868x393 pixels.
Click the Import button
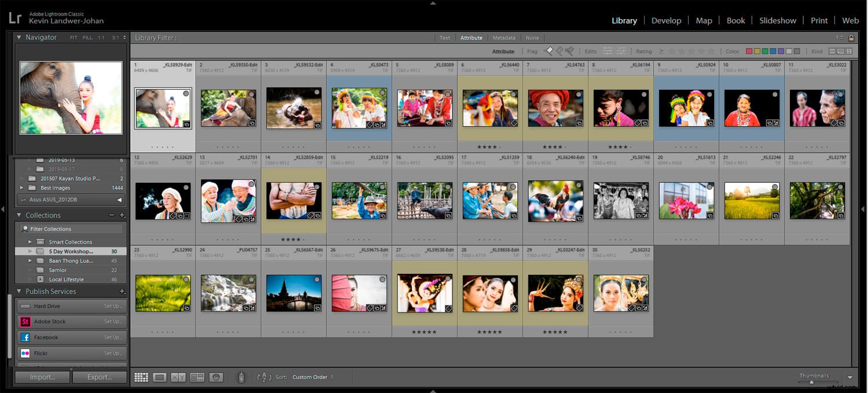pos(42,377)
